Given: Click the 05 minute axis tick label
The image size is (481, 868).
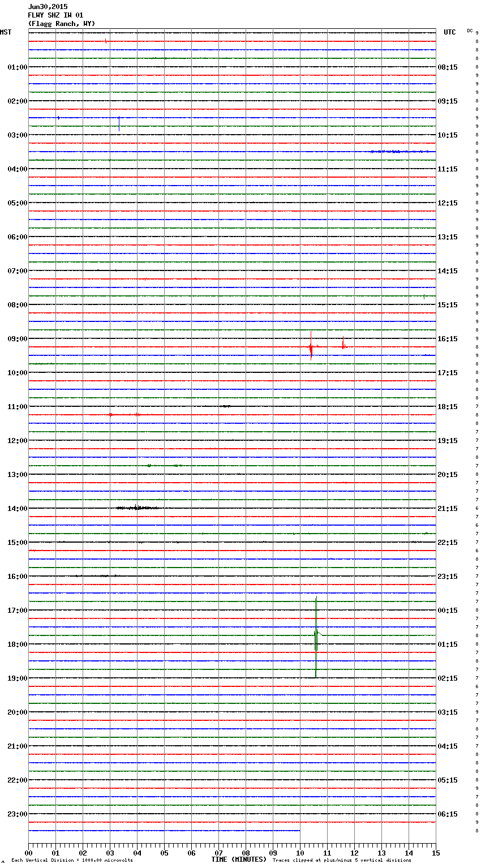Looking at the screenshot, I should [x=164, y=853].
